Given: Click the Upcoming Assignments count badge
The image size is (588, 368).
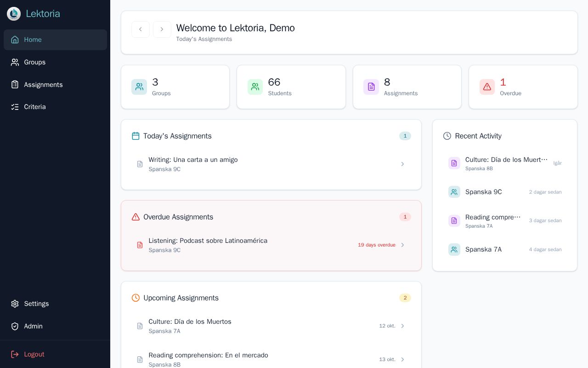Looking at the screenshot, I should click(405, 298).
